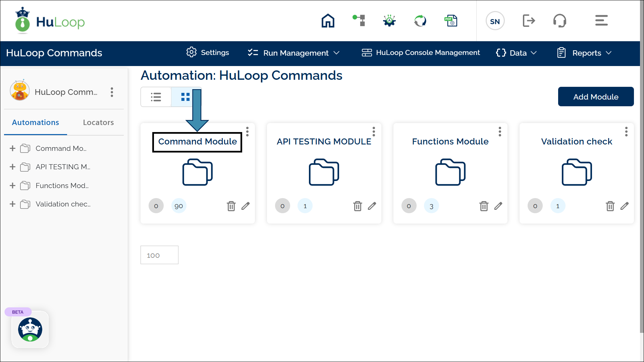This screenshot has height=362, width=644.
Task: Click the green refresh sync icon
Action: 420,21
